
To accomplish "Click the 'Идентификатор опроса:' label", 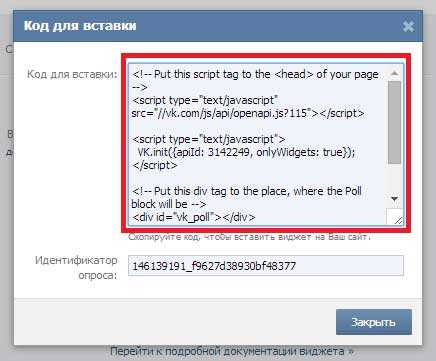I will [77, 268].
